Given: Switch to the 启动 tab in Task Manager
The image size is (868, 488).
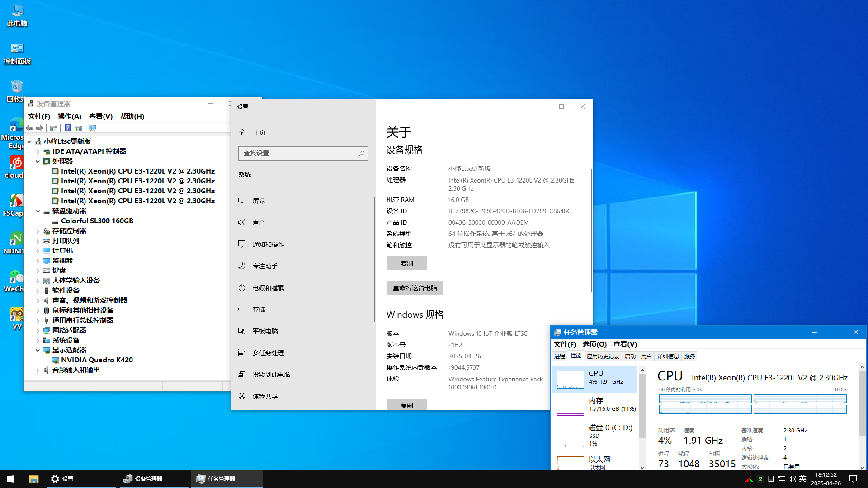Looking at the screenshot, I should pos(630,357).
